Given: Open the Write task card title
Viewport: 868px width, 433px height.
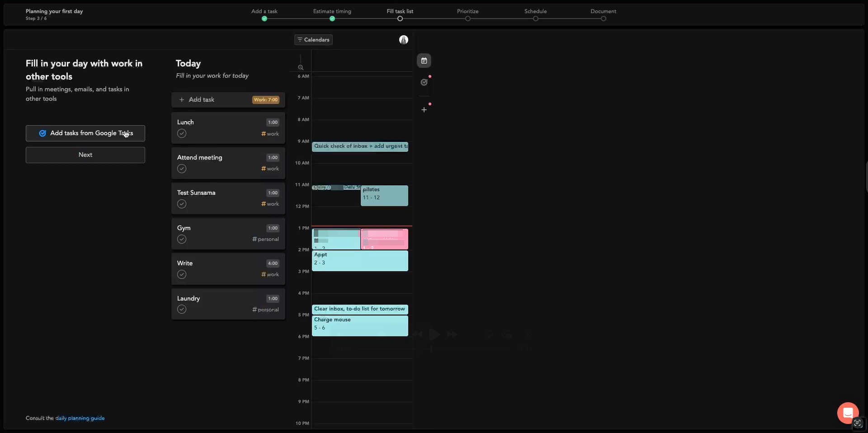Looking at the screenshot, I should 185,263.
